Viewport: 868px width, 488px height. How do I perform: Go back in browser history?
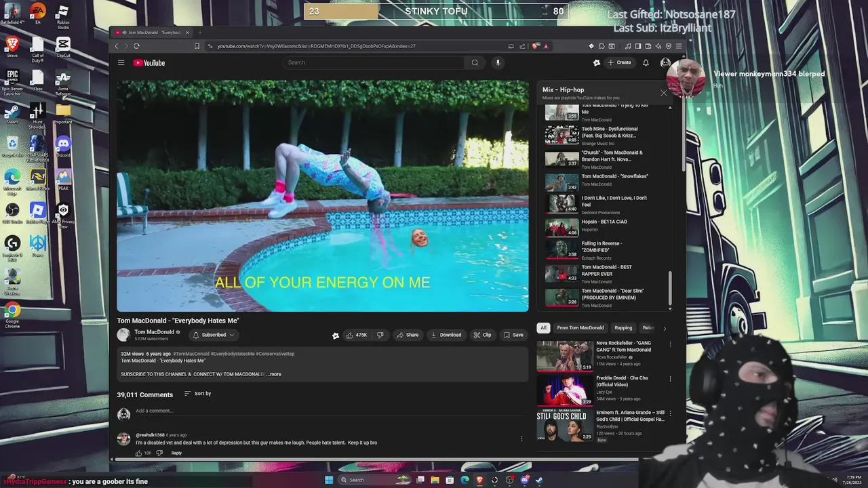coord(117,46)
